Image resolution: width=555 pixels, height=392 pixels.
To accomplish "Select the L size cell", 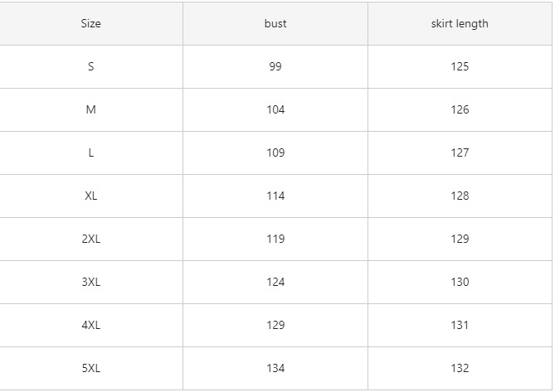I will pyautogui.click(x=91, y=152).
